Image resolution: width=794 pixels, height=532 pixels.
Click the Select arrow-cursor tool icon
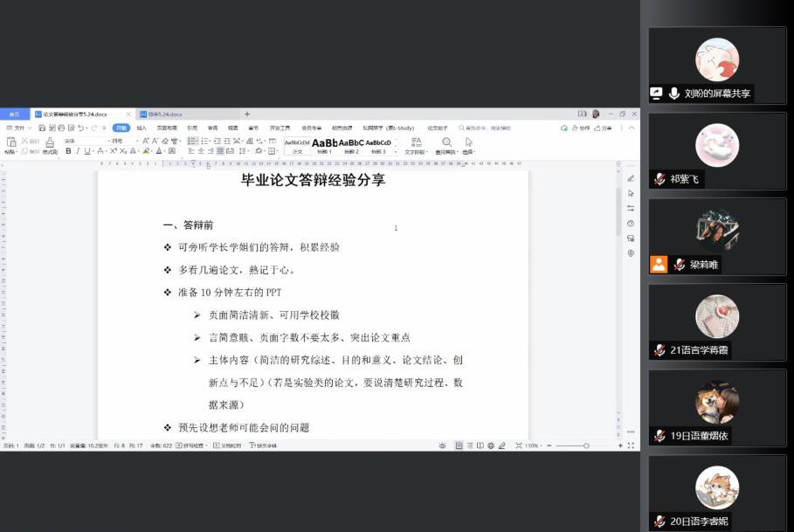point(469,142)
